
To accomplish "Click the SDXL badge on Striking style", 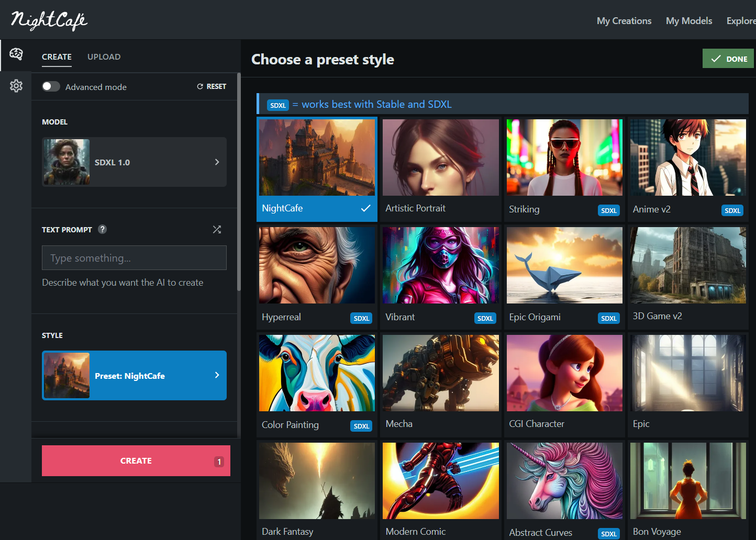I will point(608,210).
